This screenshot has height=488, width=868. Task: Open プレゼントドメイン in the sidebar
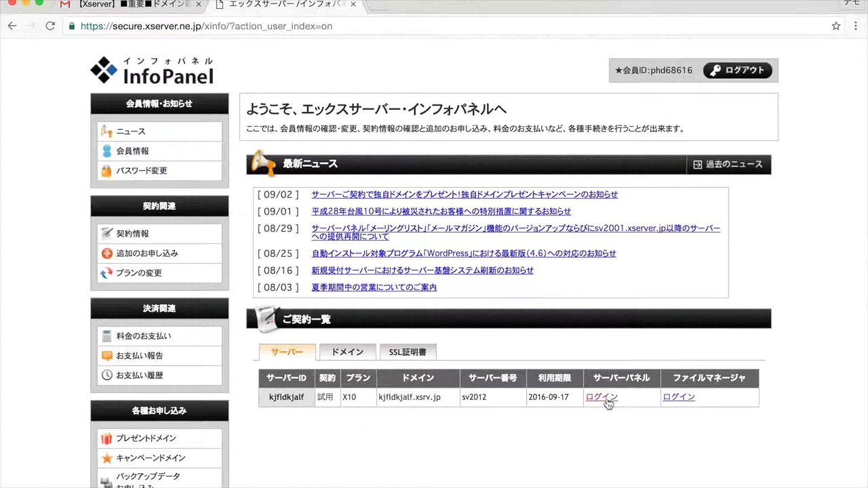[x=159, y=438]
